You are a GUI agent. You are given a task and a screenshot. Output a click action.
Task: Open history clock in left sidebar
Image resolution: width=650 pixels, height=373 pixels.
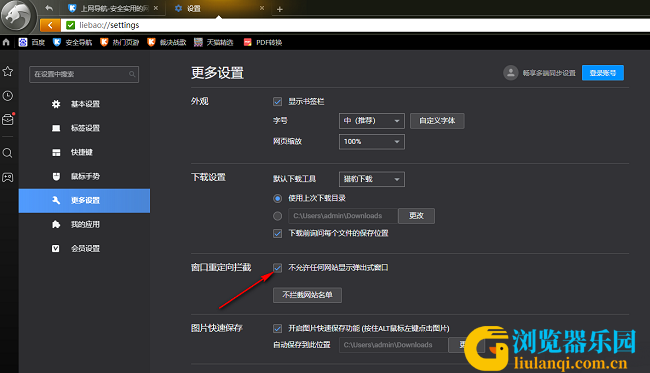click(8, 96)
